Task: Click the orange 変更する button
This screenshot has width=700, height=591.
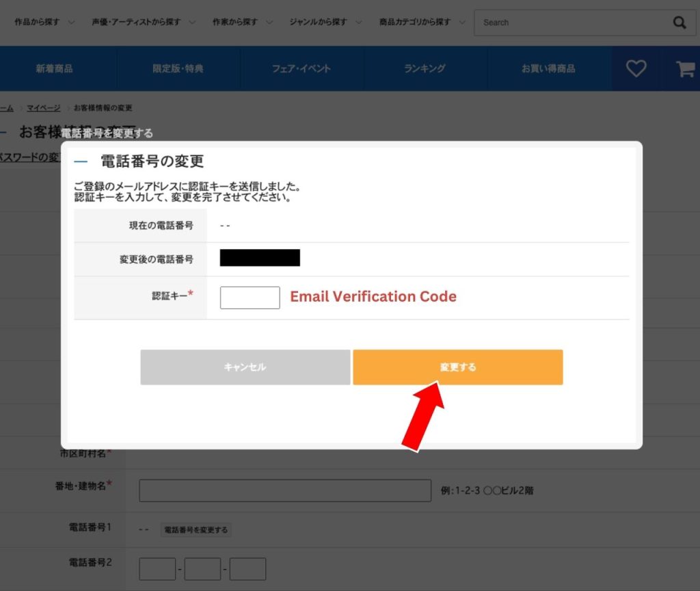Action: [457, 367]
